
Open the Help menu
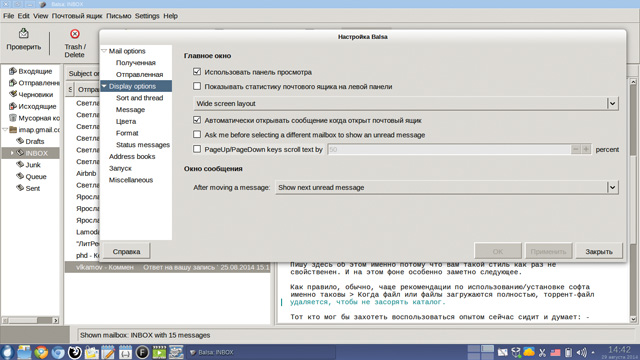click(x=170, y=16)
